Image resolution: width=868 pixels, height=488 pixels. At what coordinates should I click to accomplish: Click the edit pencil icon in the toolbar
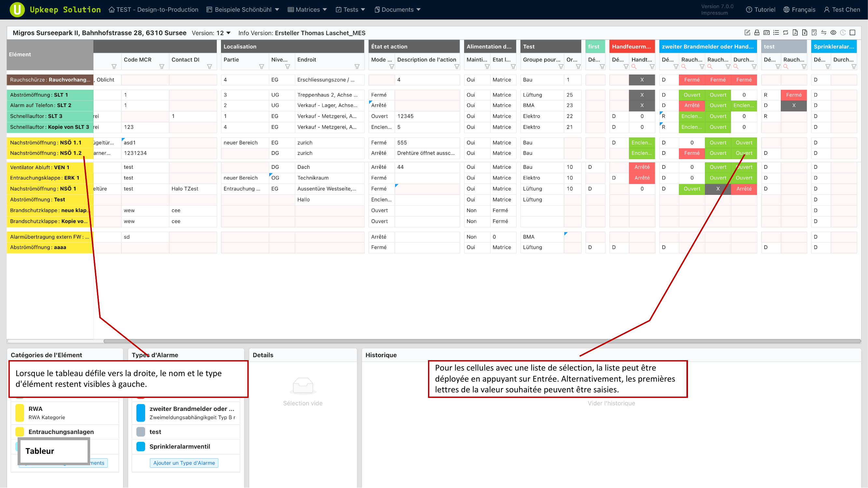[747, 33]
